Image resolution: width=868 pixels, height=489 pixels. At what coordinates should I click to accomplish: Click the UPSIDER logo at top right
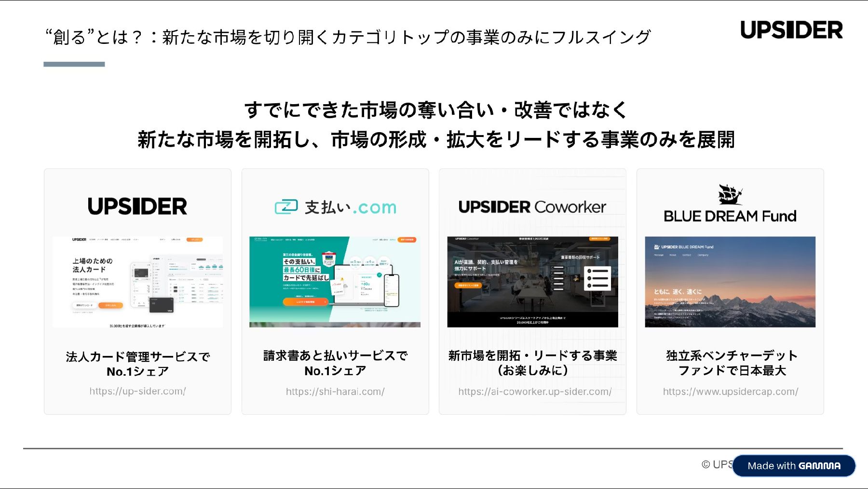coord(791,30)
